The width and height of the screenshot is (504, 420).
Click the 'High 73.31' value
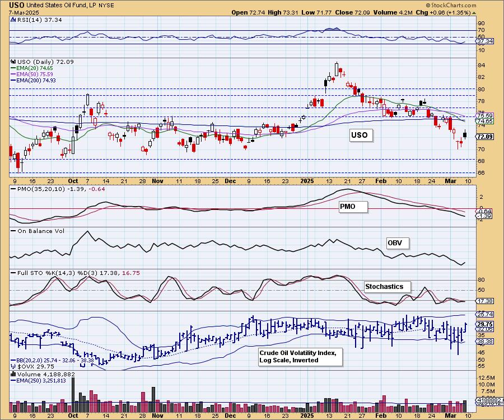coord(283,12)
